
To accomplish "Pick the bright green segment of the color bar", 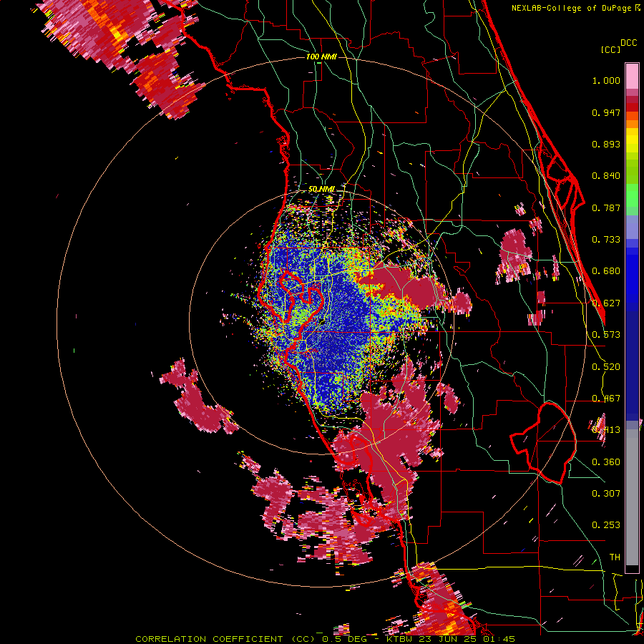I will click(632, 195).
